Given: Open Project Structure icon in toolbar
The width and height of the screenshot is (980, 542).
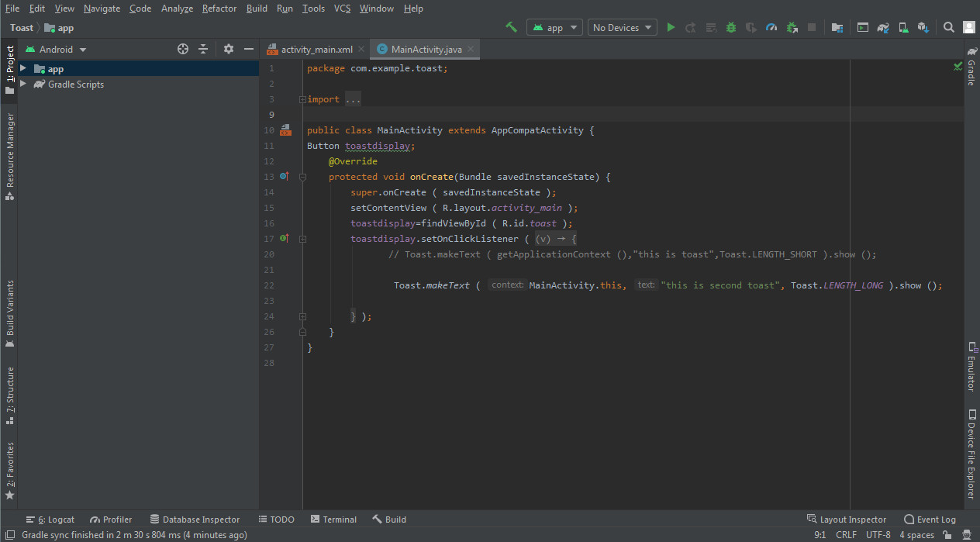Looking at the screenshot, I should click(x=837, y=27).
